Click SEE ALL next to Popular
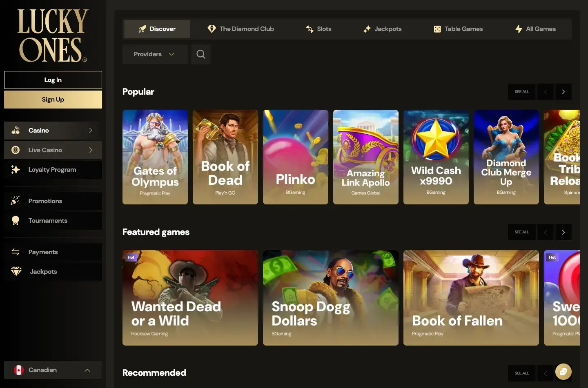 (x=521, y=91)
